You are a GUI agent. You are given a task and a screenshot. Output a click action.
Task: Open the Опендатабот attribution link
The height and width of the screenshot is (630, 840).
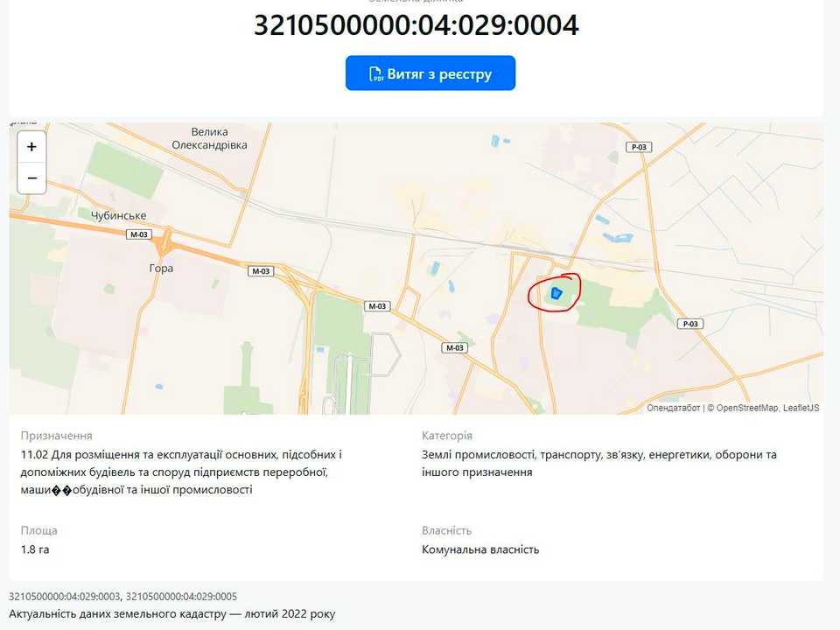coord(673,408)
